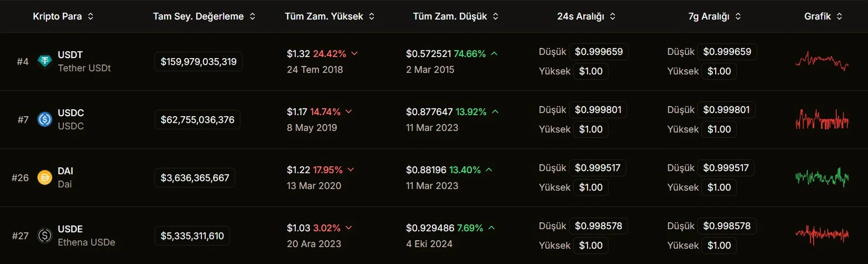
Task: Sort by 24s Aralığı column
Action: (x=586, y=16)
